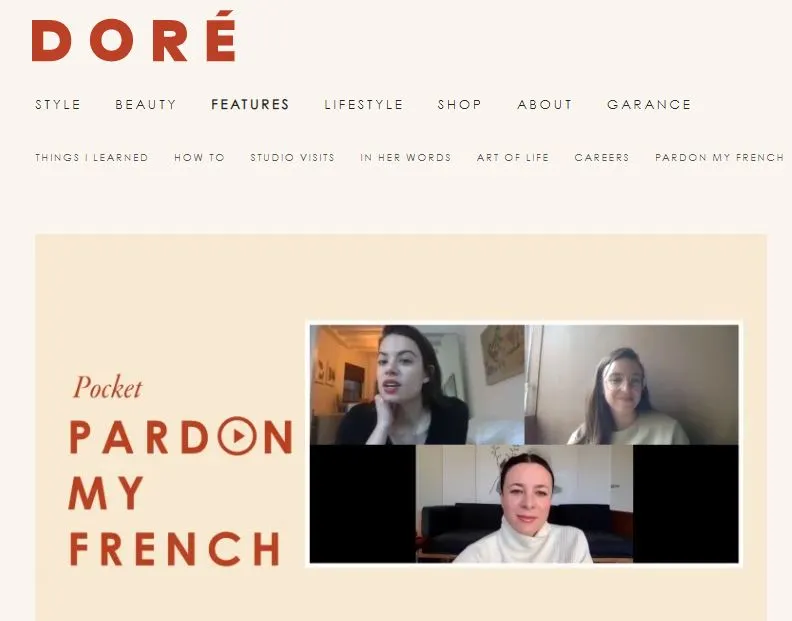792x621 pixels.
Task: Click the video call thumbnail image
Action: click(524, 444)
